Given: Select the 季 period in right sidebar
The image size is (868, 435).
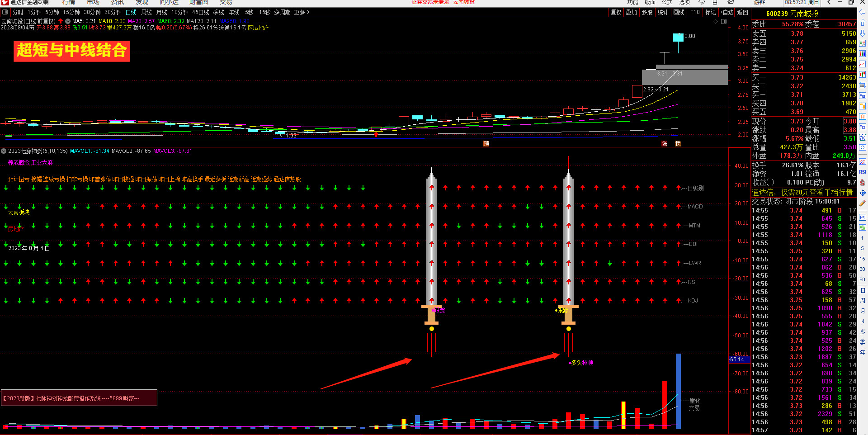Looking at the screenshot, I should [x=863, y=342].
